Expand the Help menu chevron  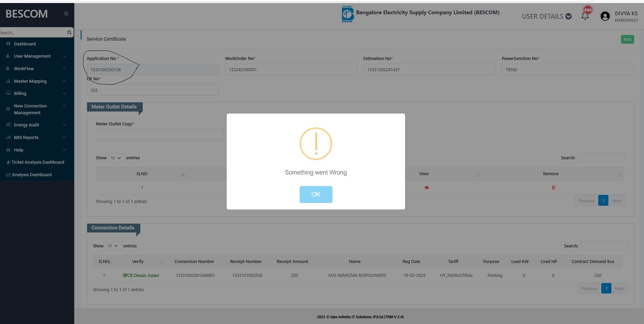tap(64, 150)
